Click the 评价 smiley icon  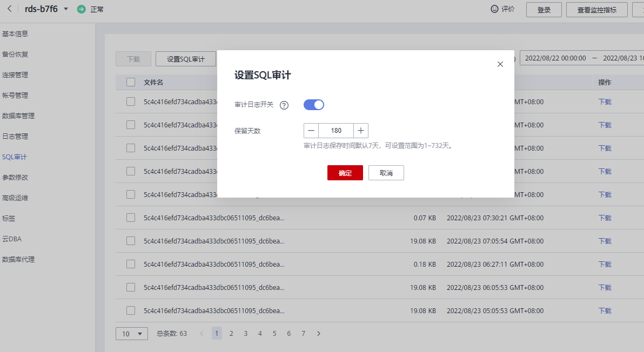494,9
